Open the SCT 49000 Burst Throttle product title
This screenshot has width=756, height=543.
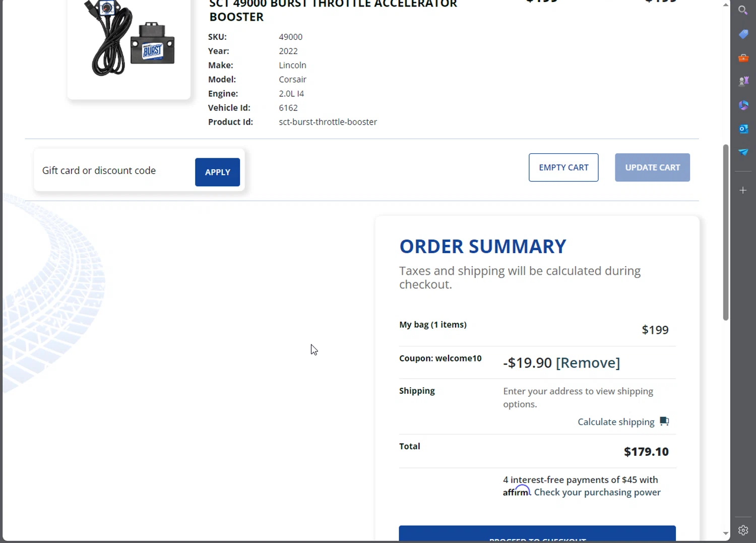point(333,10)
